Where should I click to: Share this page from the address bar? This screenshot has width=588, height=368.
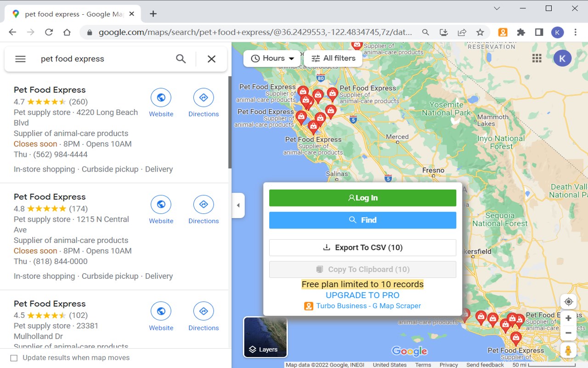click(x=462, y=32)
